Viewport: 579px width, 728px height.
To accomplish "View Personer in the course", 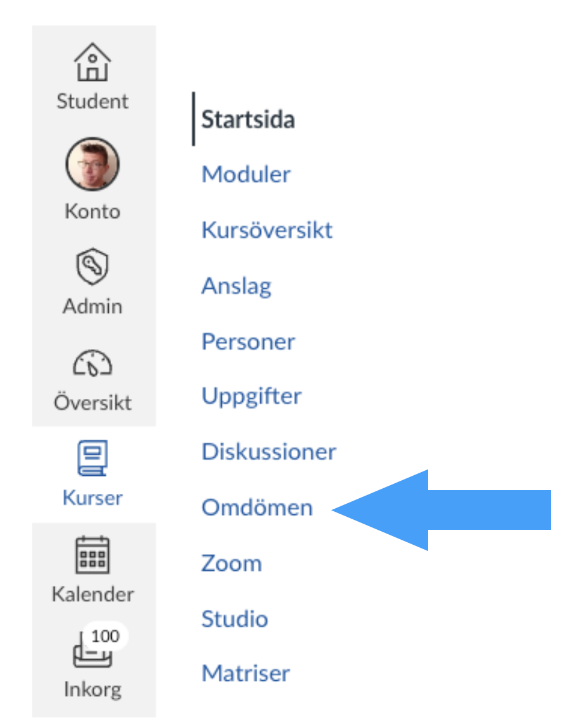I will point(248,342).
